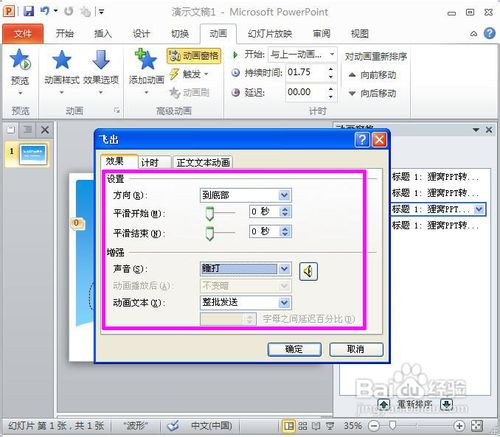
Task: Open the View ribbon tab
Action: pos(360,34)
